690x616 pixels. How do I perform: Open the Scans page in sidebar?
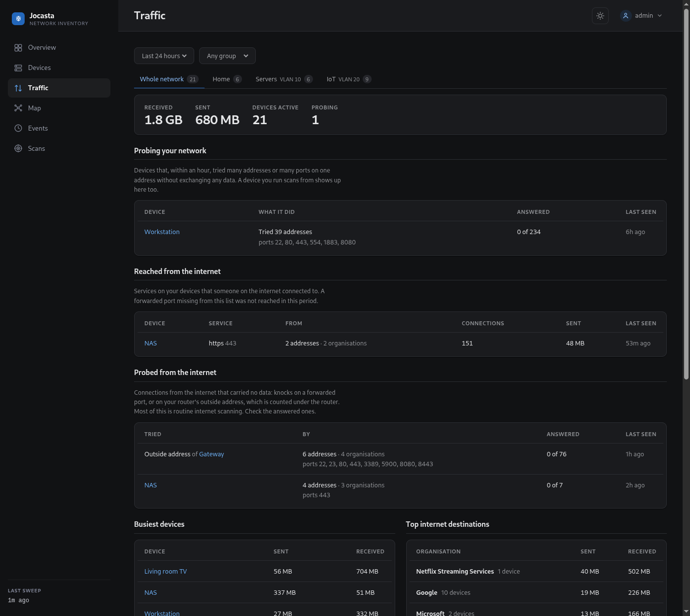pyautogui.click(x=59, y=149)
